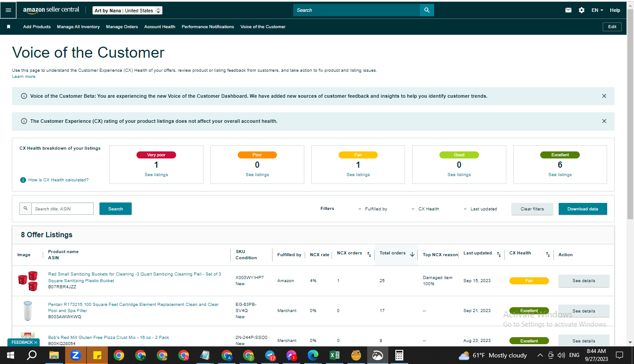Follow the Learn more link
The image size is (634, 364).
[24, 77]
